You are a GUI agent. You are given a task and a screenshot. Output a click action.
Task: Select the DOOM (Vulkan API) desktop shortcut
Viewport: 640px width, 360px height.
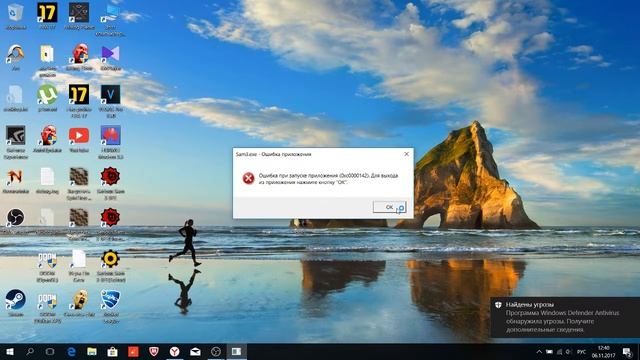pyautogui.click(x=47, y=307)
